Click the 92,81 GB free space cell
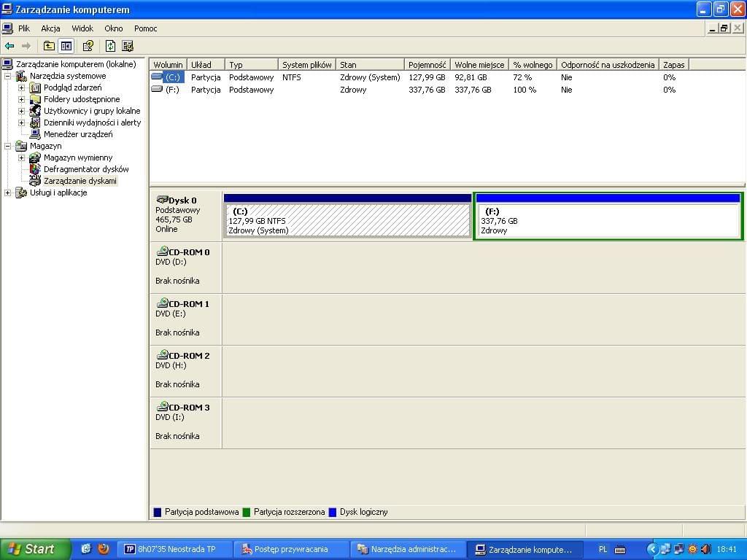The image size is (747, 560). click(x=471, y=77)
